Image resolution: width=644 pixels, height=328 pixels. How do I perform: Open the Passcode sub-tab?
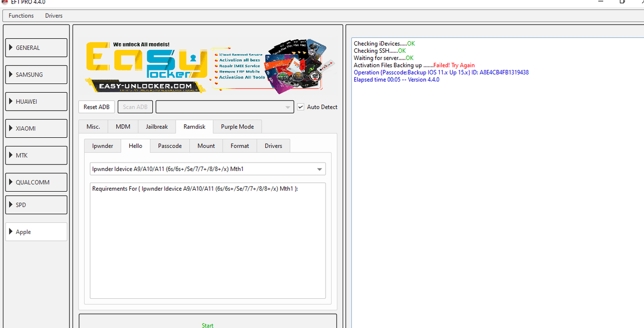tap(170, 146)
